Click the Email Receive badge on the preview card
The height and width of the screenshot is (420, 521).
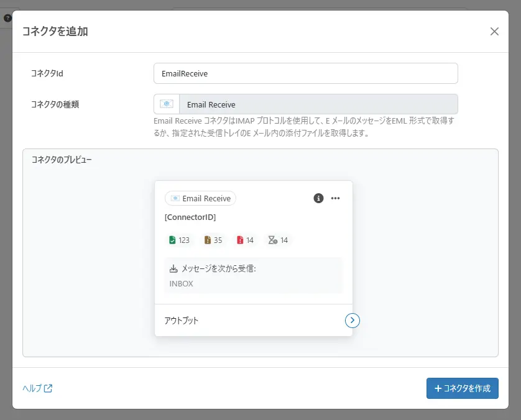(x=200, y=198)
